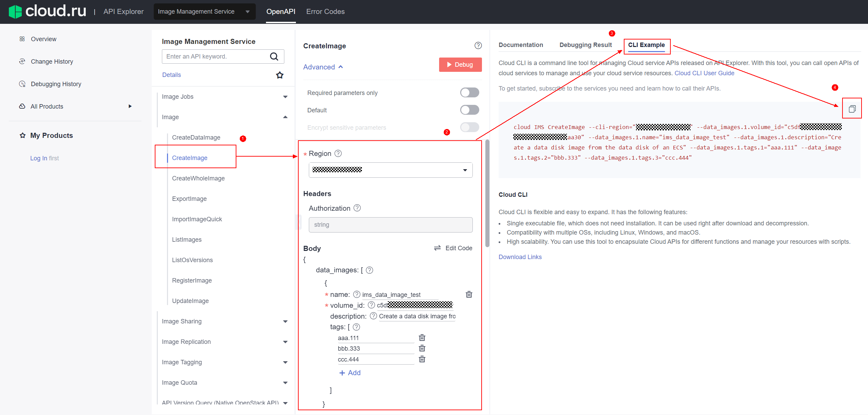The image size is (868, 415).
Task: Collapse the Image group
Action: pos(285,117)
